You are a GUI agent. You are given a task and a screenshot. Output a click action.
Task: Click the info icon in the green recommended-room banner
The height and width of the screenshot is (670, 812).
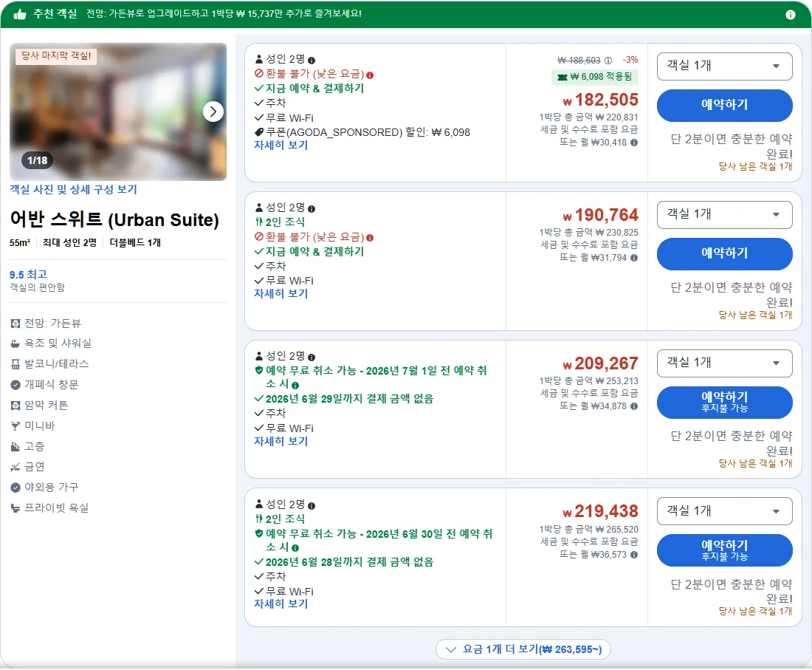tap(791, 15)
